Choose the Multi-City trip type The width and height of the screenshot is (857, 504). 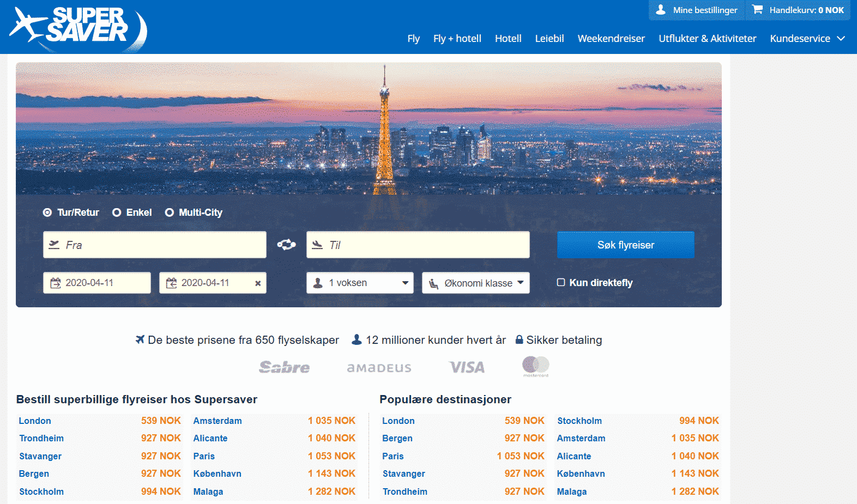[170, 212]
